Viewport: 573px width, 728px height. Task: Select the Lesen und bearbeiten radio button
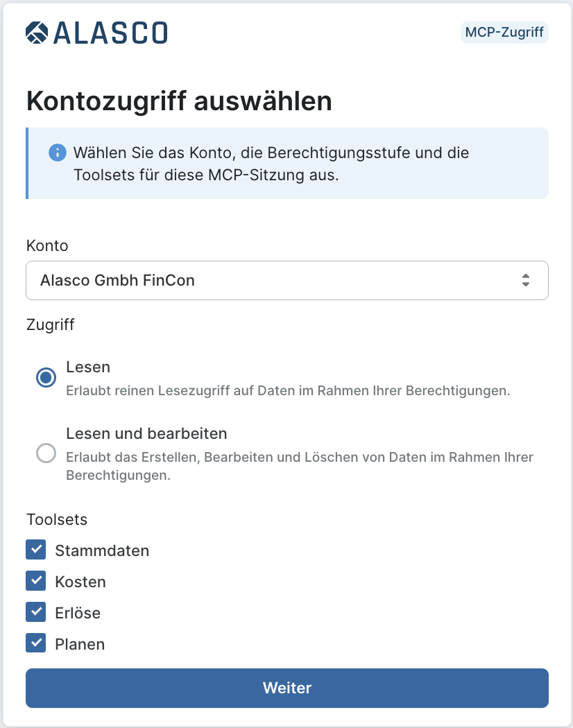tap(46, 453)
